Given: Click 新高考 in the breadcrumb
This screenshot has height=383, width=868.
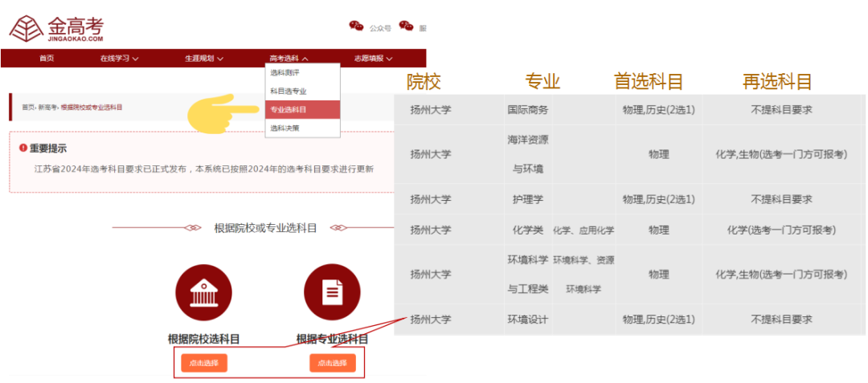Looking at the screenshot, I should (47, 108).
